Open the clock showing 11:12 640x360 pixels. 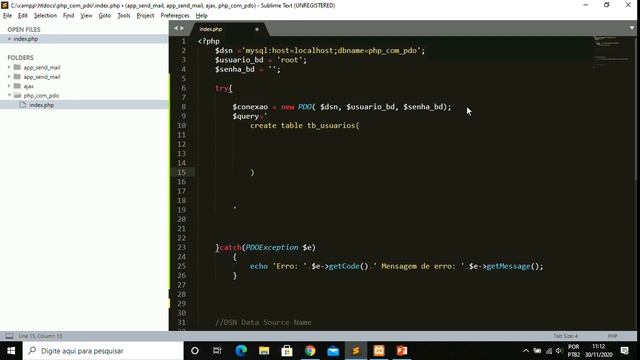click(x=599, y=351)
